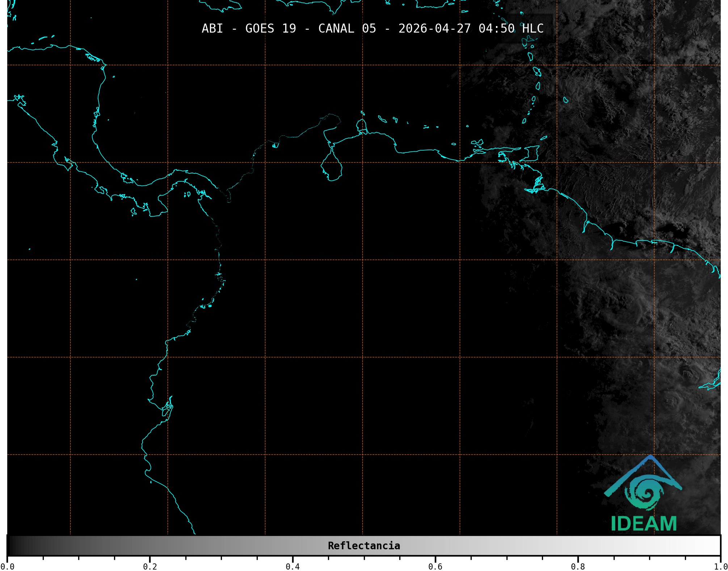Click the Lake Maracaibo outline

click(x=331, y=168)
